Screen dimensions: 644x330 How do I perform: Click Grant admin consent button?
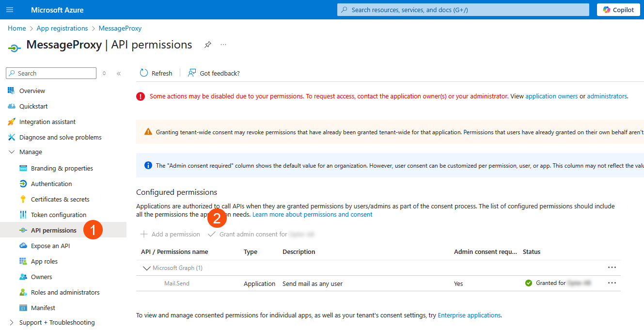pos(261,234)
